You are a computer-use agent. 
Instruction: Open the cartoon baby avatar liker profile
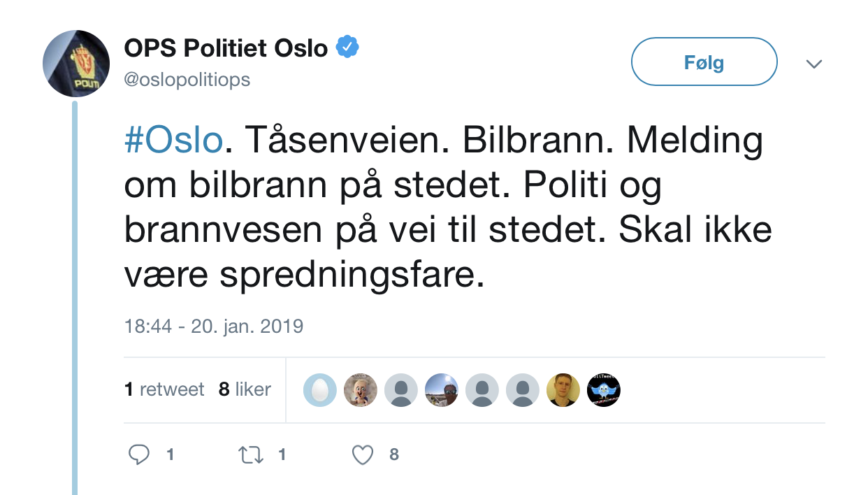pyautogui.click(x=361, y=389)
